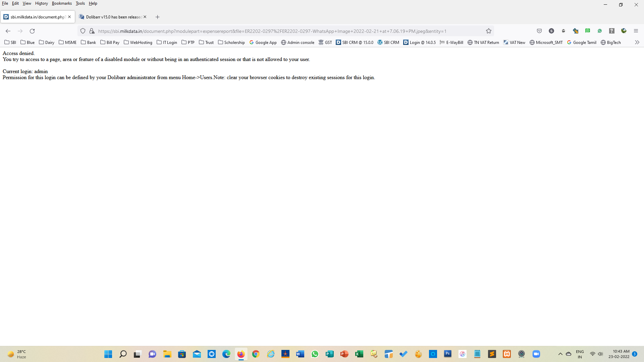Open the question mark extension
The width and height of the screenshot is (644, 362).
(x=612, y=31)
